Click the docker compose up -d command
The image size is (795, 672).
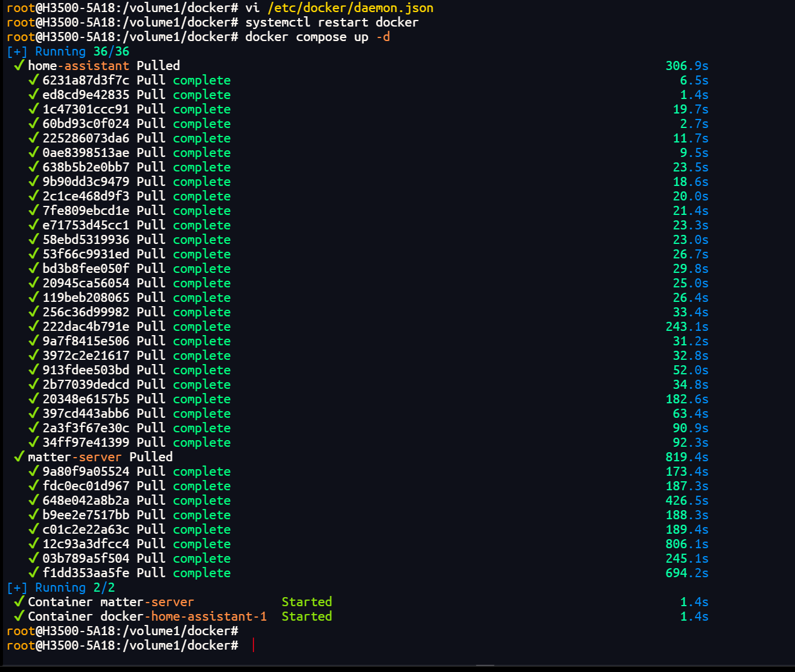318,37
